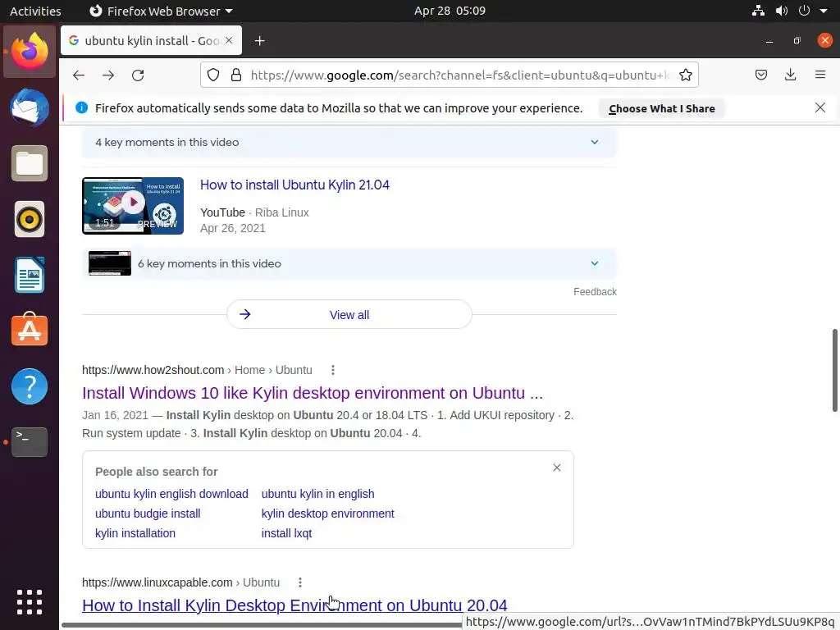Dismiss the Firefox data notification bar
Screen dimensions: 840x630
coord(819,107)
